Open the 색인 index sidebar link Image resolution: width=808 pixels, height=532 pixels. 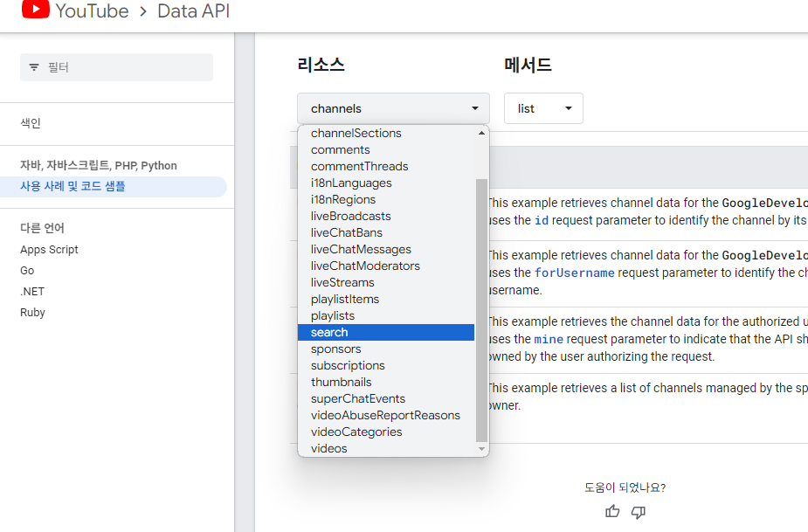tap(31, 123)
